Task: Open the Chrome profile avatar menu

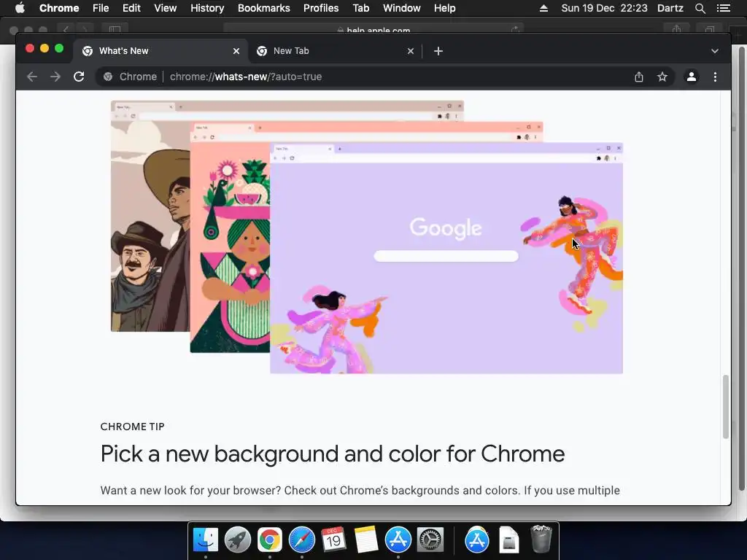Action: 692,77
